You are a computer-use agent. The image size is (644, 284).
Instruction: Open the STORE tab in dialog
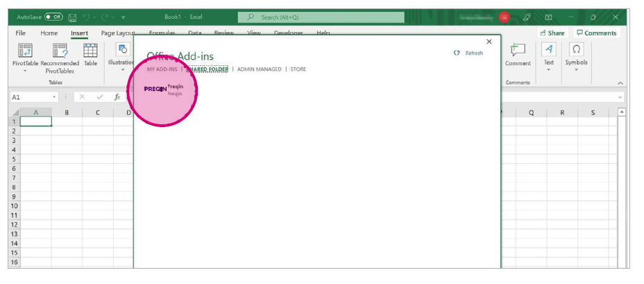298,69
